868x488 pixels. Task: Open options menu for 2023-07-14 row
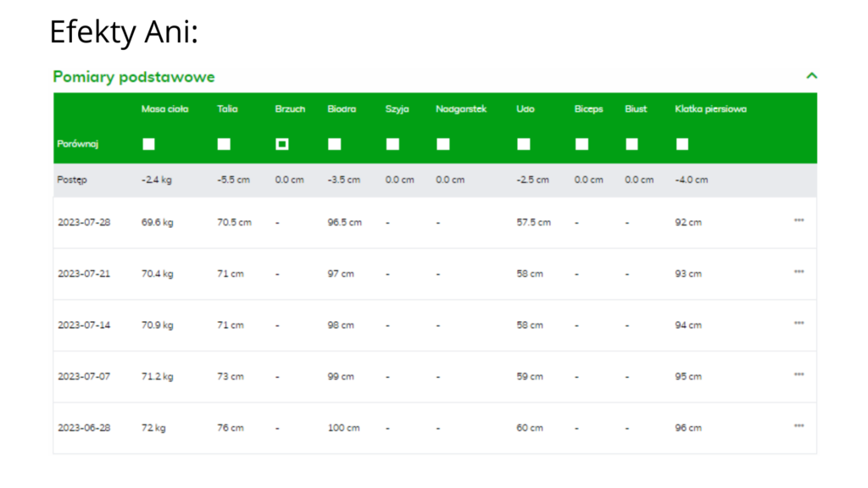[x=798, y=324]
